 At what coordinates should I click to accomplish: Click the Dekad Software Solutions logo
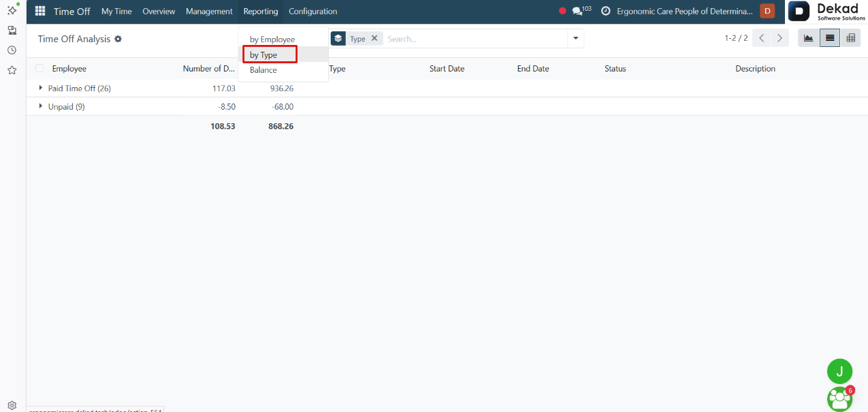pyautogui.click(x=827, y=12)
